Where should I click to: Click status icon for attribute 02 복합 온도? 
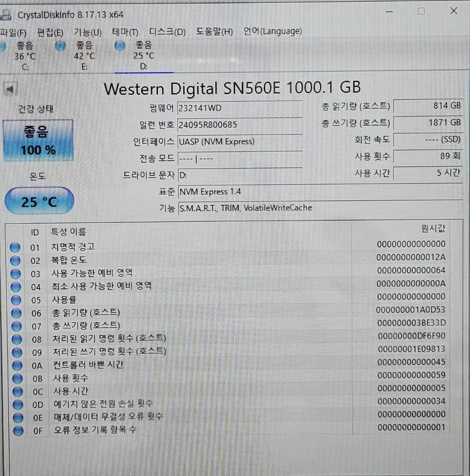coord(15,261)
